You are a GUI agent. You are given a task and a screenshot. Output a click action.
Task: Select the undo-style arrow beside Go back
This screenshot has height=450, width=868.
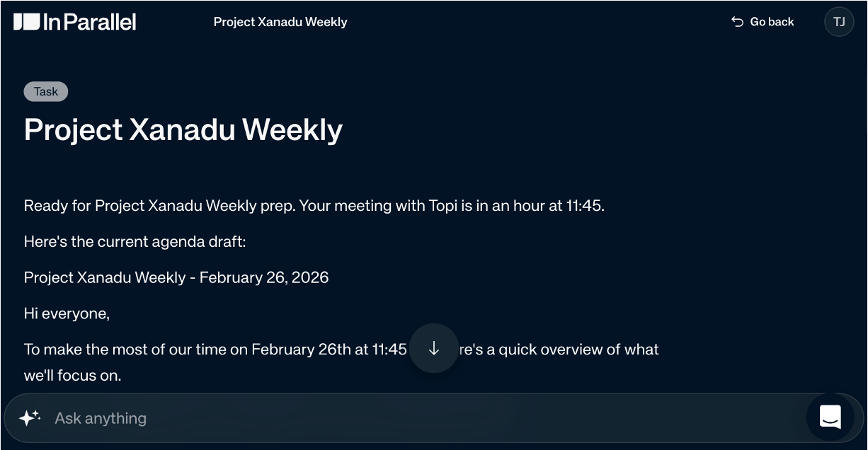point(736,21)
